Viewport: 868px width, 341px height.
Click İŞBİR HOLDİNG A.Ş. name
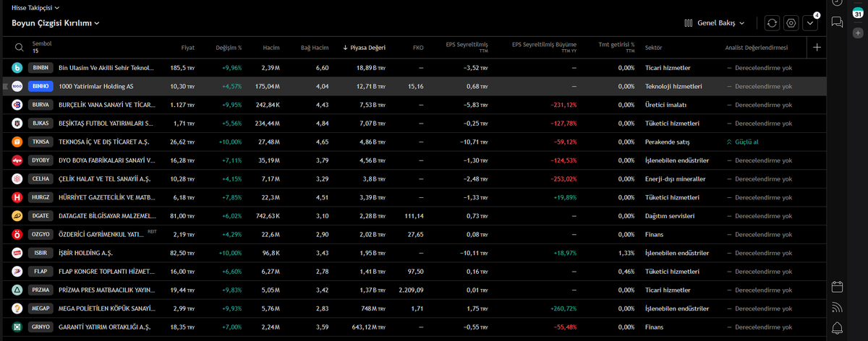85,253
